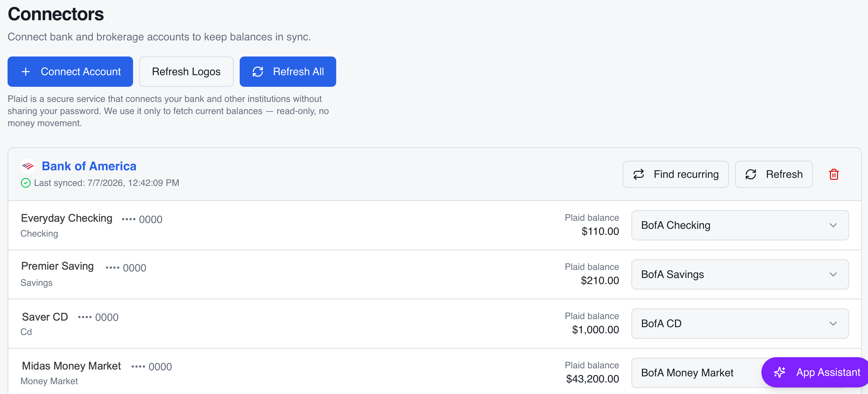This screenshot has height=394, width=868.
Task: Select the Midas Money Market account name
Action: tap(71, 366)
